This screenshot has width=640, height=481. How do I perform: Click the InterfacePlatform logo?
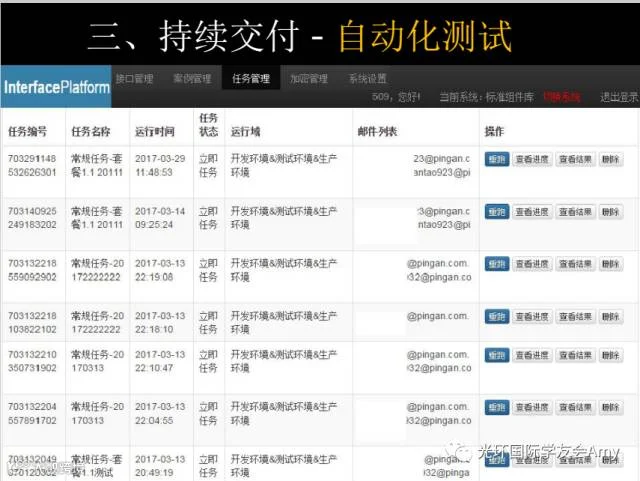pos(56,87)
